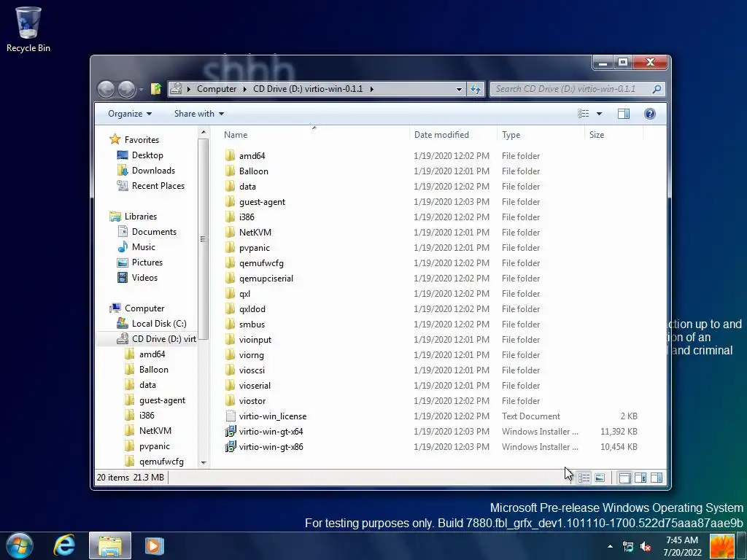747x560 pixels.
Task: Select pvpanic folder in navigation tree
Action: 155,446
